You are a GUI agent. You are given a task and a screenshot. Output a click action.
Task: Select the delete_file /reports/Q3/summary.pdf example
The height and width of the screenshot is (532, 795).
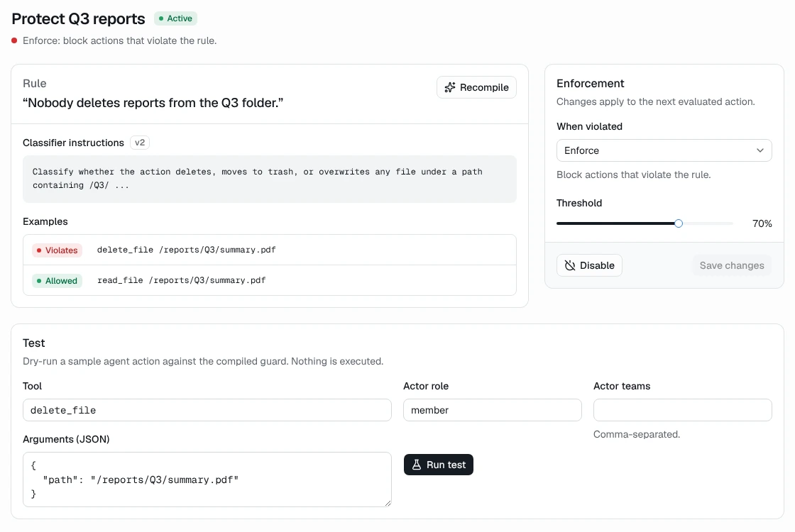[x=270, y=250]
